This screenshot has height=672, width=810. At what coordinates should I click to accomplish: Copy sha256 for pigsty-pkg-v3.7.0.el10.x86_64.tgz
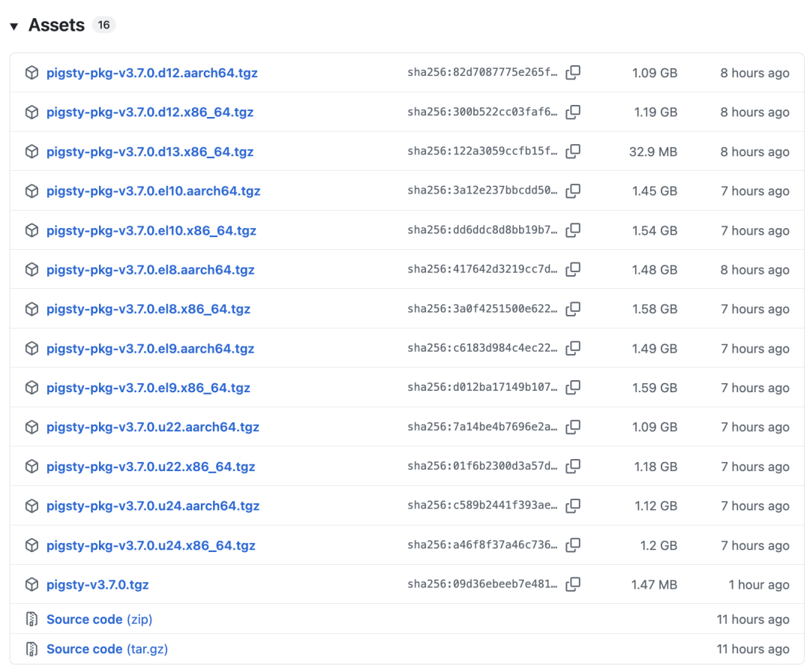573,230
